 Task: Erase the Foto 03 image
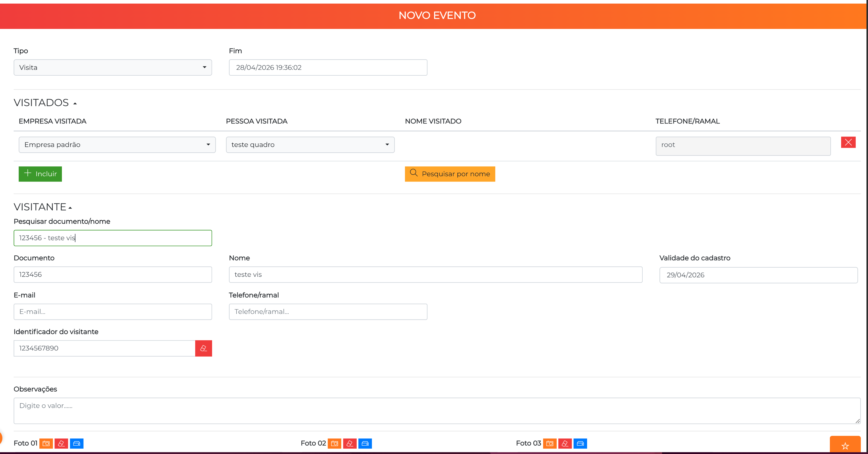(565, 443)
